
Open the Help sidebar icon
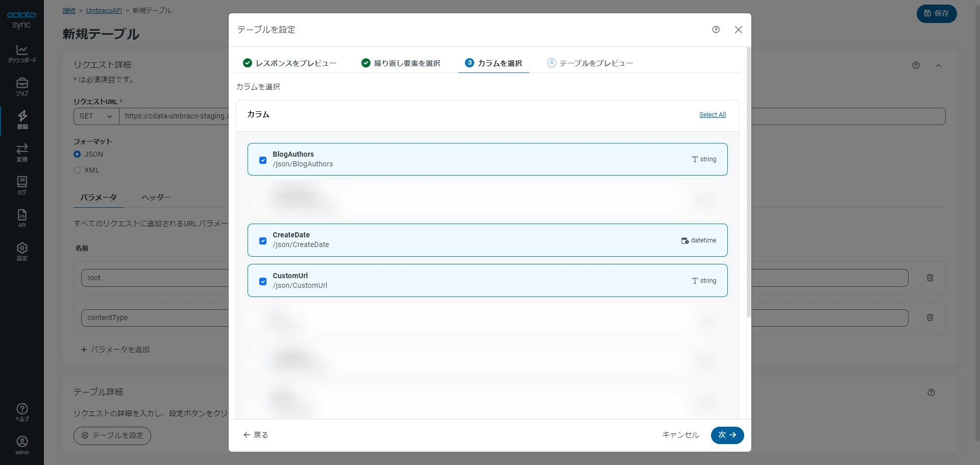click(22, 412)
